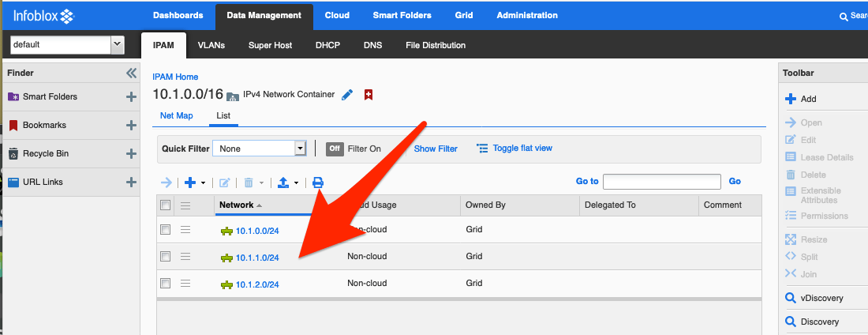Screen dimensions: 868x335
Task: Open the 10.1.0.0/24 network link
Action: (x=257, y=231)
